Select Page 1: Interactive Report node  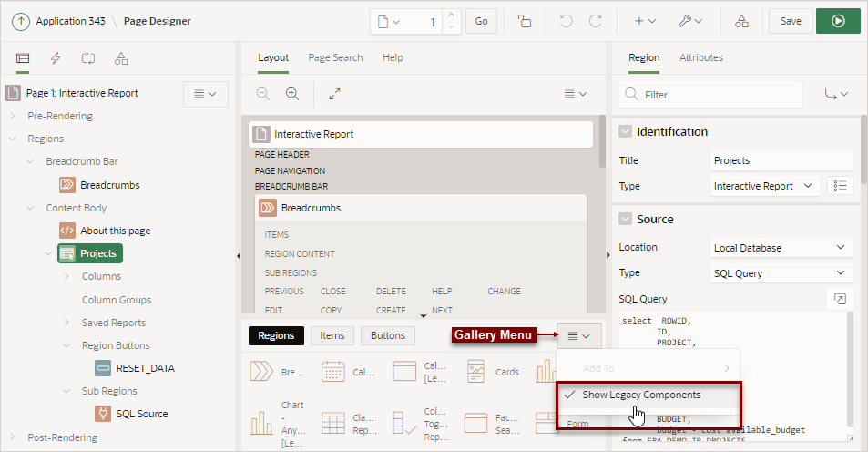click(82, 93)
